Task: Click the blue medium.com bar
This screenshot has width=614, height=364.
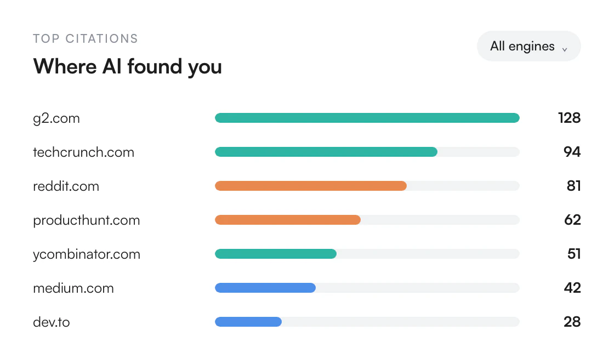Action: (x=265, y=288)
